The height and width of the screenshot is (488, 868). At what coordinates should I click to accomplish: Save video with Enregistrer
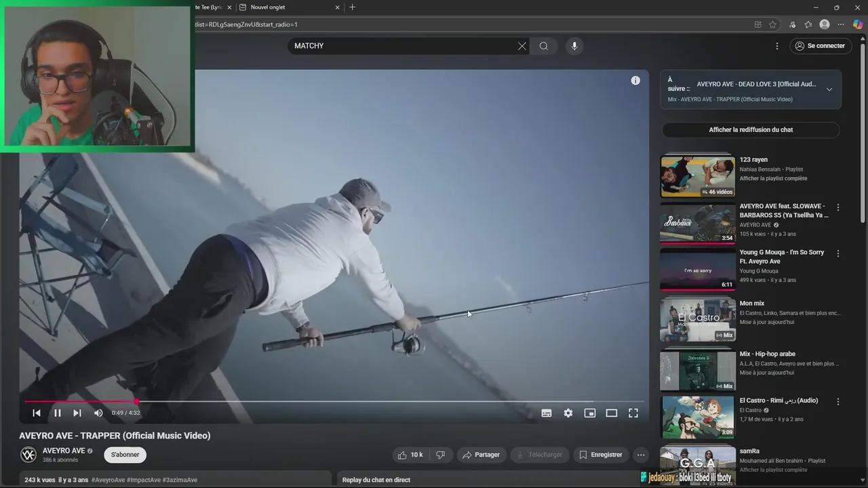601,455
